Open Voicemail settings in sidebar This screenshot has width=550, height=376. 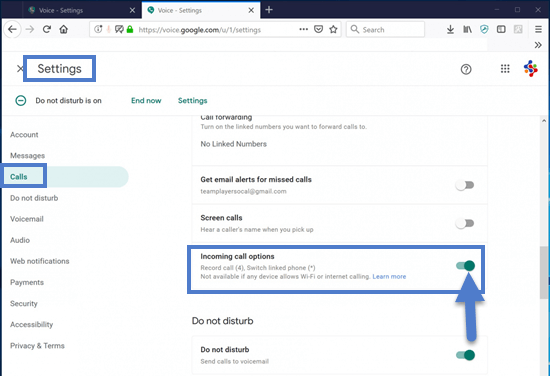coord(27,219)
